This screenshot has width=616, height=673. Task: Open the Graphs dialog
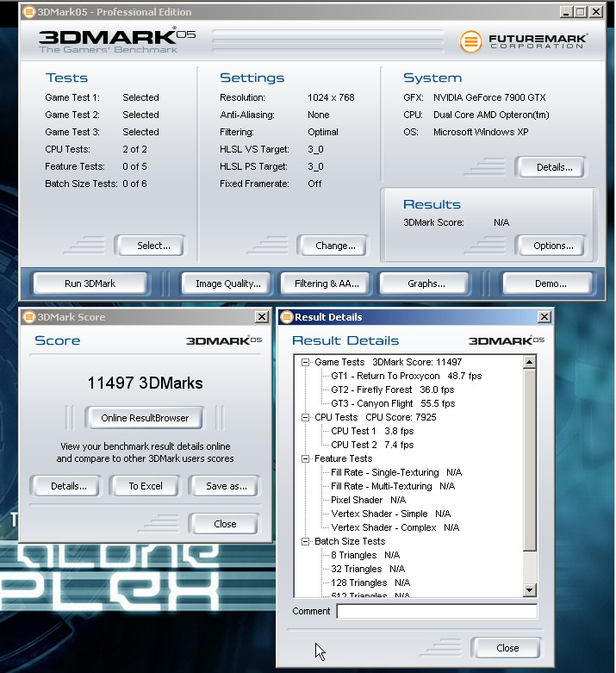(426, 284)
